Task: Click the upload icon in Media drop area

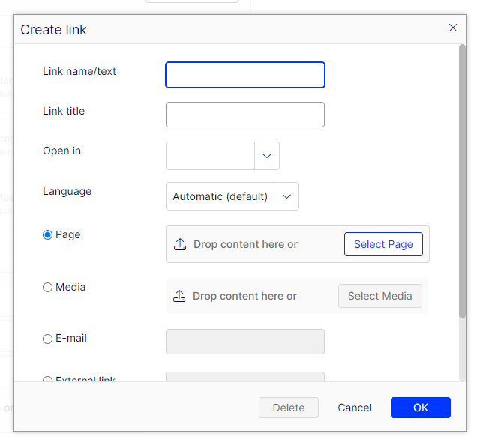Action: tap(179, 296)
